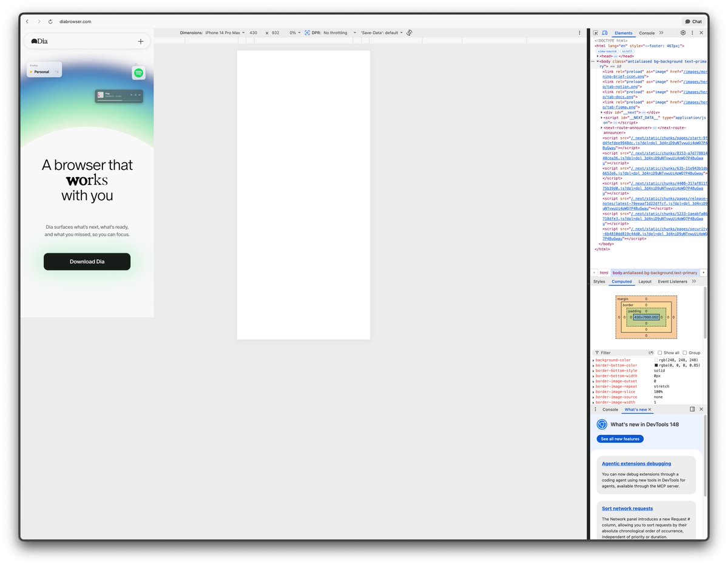Open the iPhone 14 Pro Max device dropdown
Screen dimensions: 728x566
click(225, 33)
